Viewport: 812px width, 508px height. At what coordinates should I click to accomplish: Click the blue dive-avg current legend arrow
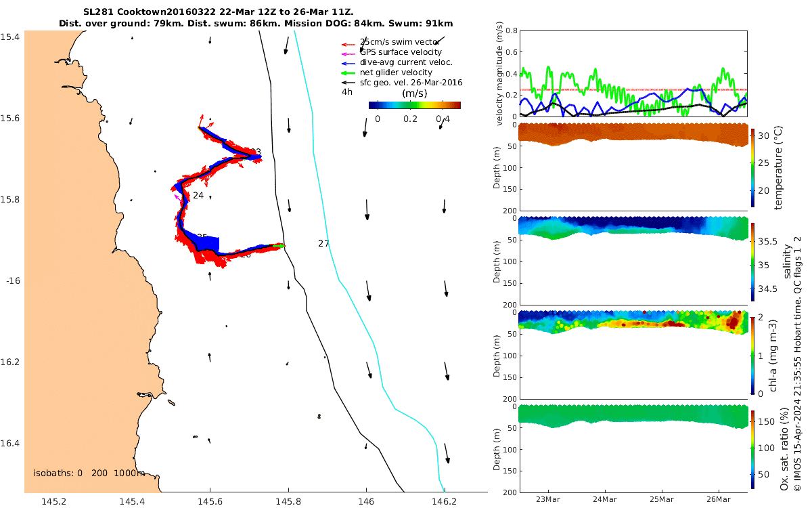[x=348, y=63]
